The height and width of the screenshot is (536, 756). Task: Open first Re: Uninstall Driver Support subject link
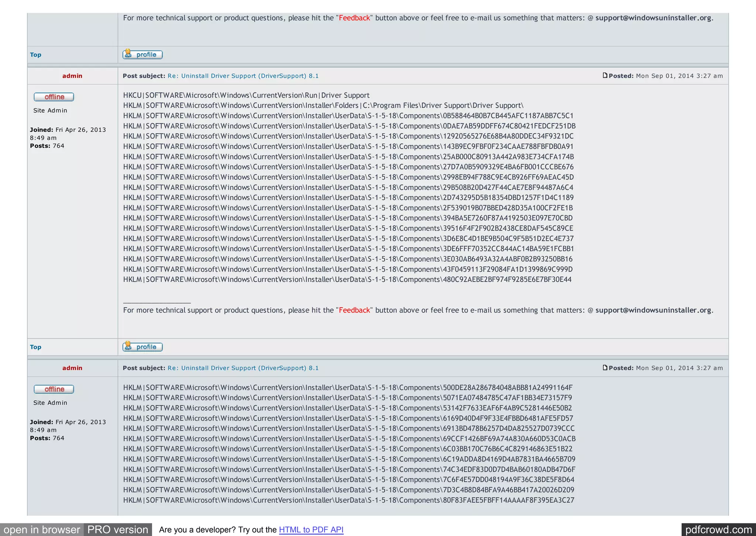(x=243, y=76)
